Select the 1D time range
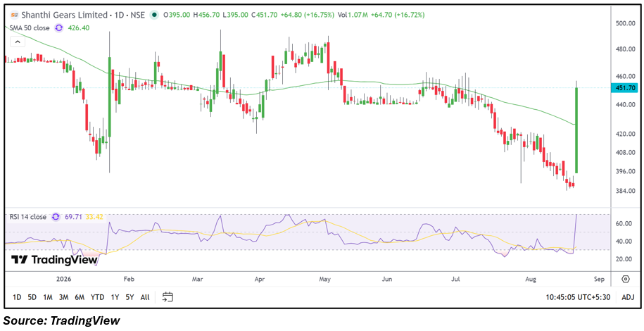Viewport: 644px width, 331px height. click(17, 297)
